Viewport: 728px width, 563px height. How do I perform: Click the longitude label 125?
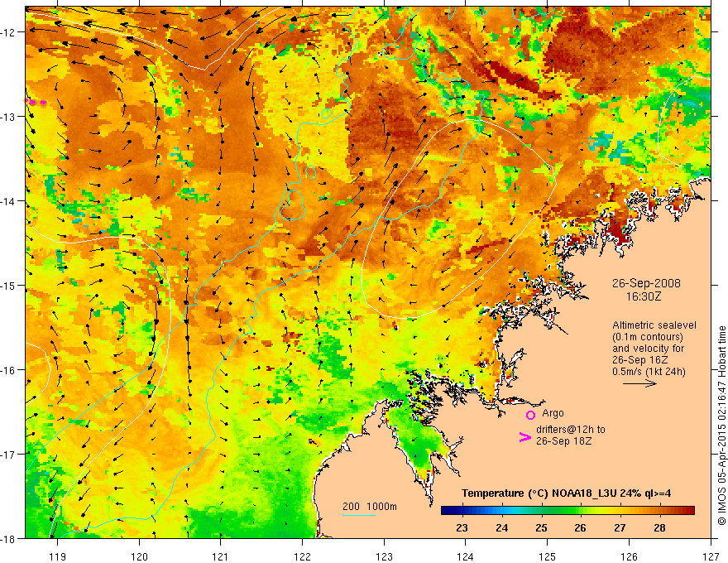(548, 556)
